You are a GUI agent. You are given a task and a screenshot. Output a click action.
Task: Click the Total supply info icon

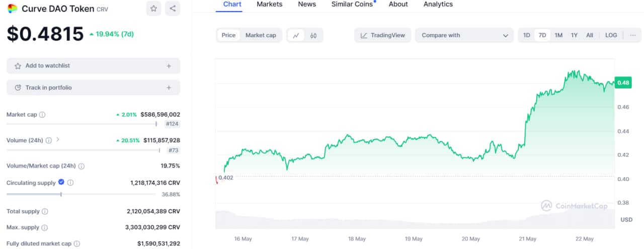[x=45, y=212]
